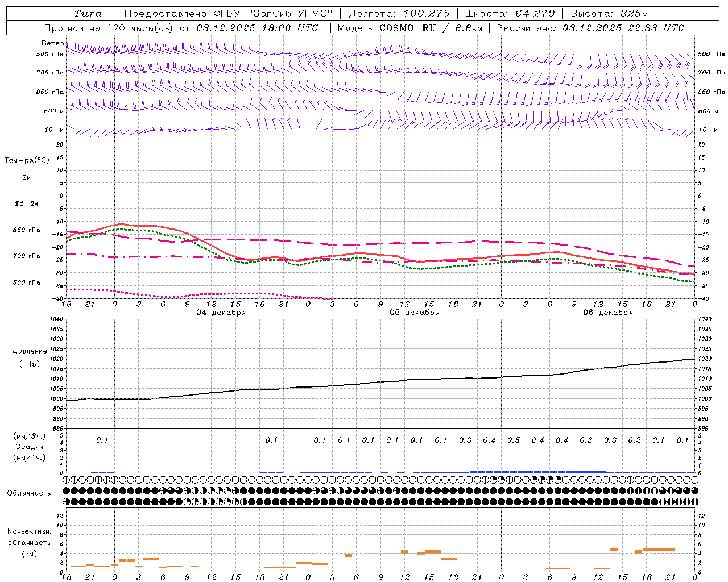Select the "(км)" unit under convective cloudiness
Viewport: 728px width, 582px height.
point(30,554)
